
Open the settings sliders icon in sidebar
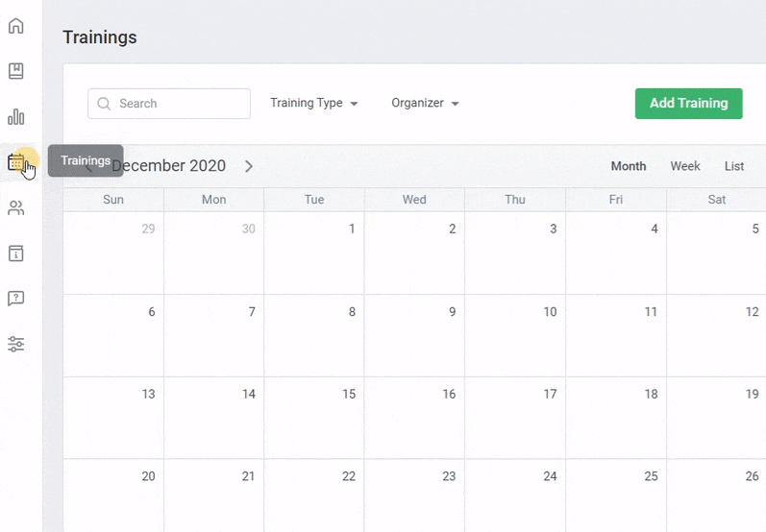pyautogui.click(x=15, y=344)
